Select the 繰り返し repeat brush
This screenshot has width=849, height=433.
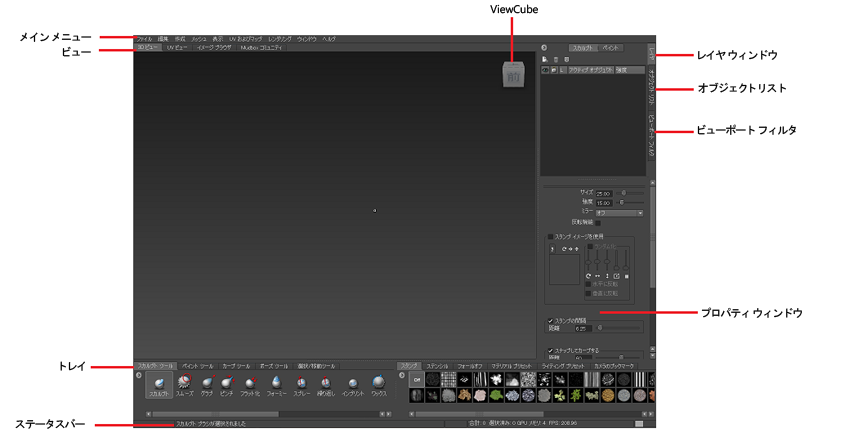(x=325, y=385)
